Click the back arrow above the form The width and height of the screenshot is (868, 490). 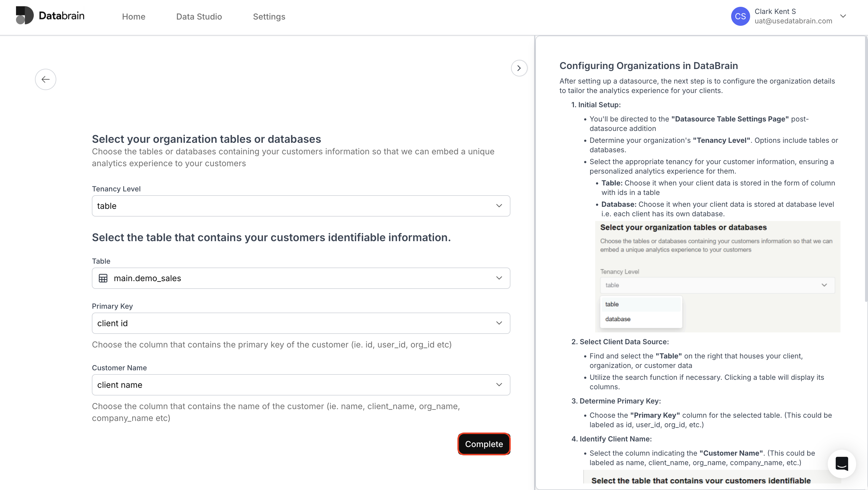pyautogui.click(x=46, y=79)
